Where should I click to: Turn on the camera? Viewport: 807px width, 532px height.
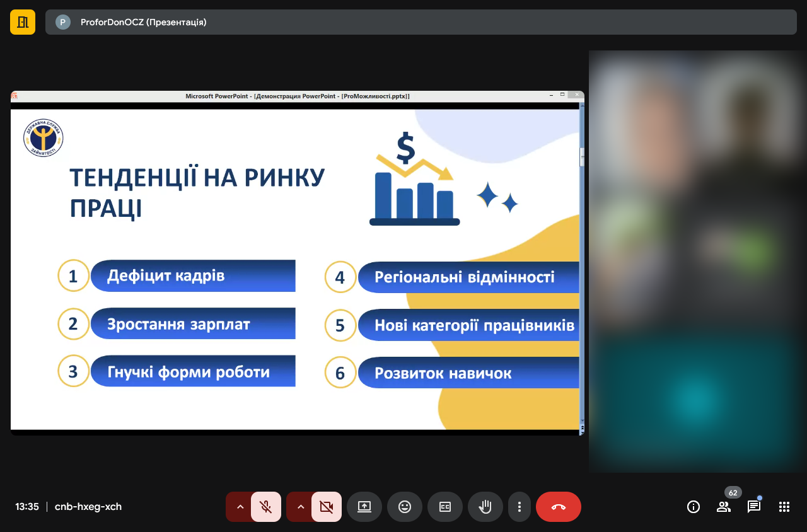click(327, 507)
